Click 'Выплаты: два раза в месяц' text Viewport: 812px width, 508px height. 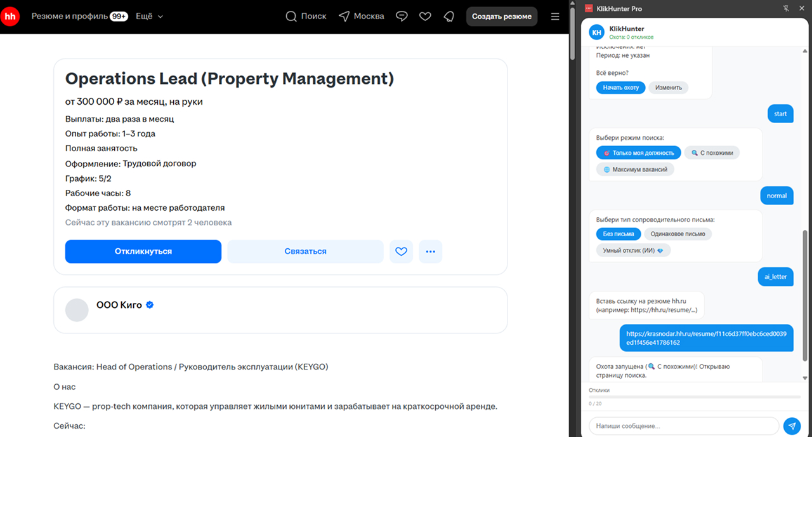tap(119, 119)
